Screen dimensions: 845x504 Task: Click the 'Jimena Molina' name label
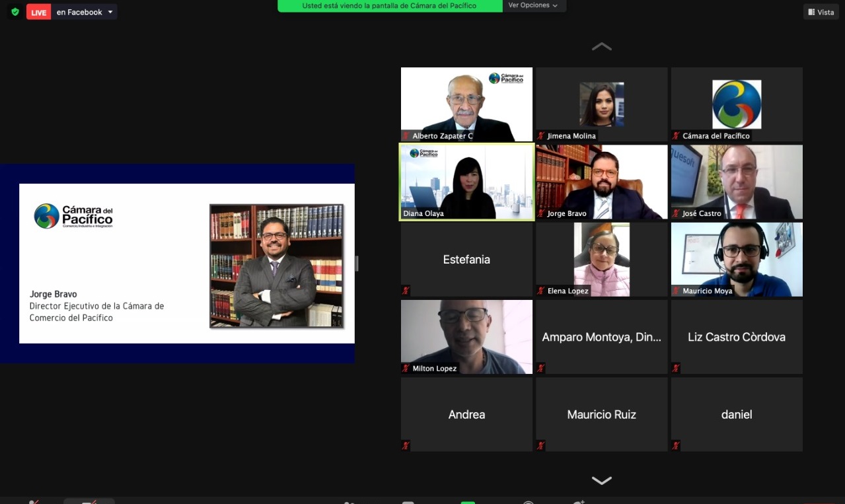[571, 136]
